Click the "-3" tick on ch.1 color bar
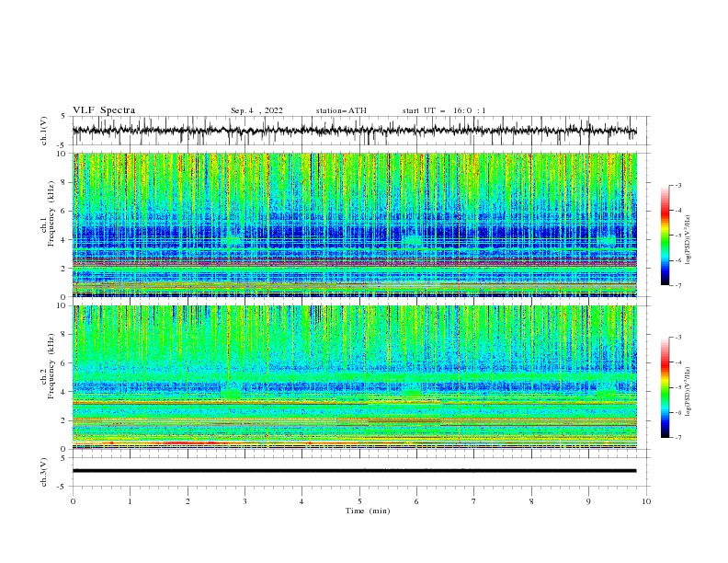728x563 pixels. 678,185
